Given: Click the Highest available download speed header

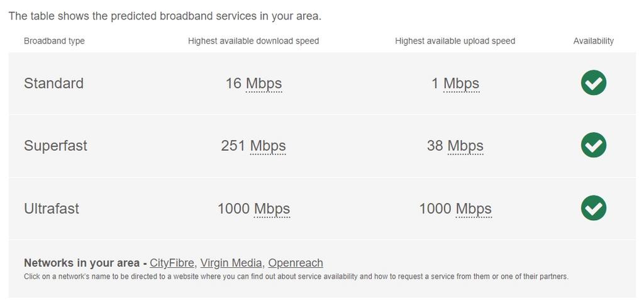Looking at the screenshot, I should (x=253, y=41).
